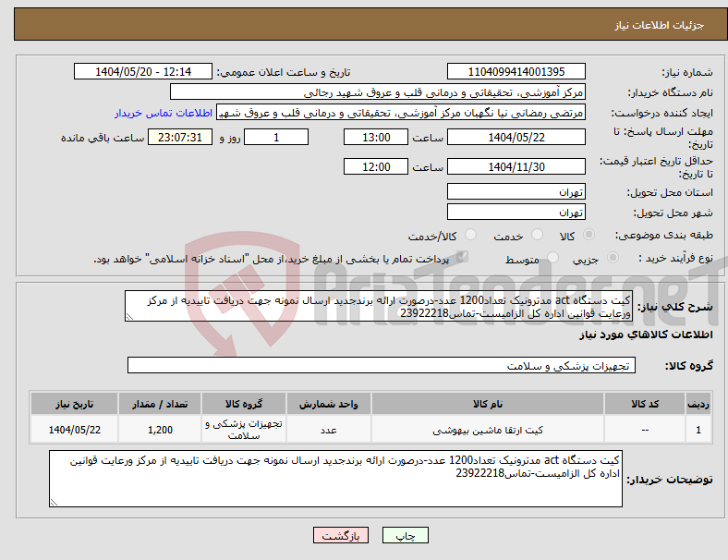Click the نام کالا column header
This screenshot has height=560, width=728.
coord(488,404)
